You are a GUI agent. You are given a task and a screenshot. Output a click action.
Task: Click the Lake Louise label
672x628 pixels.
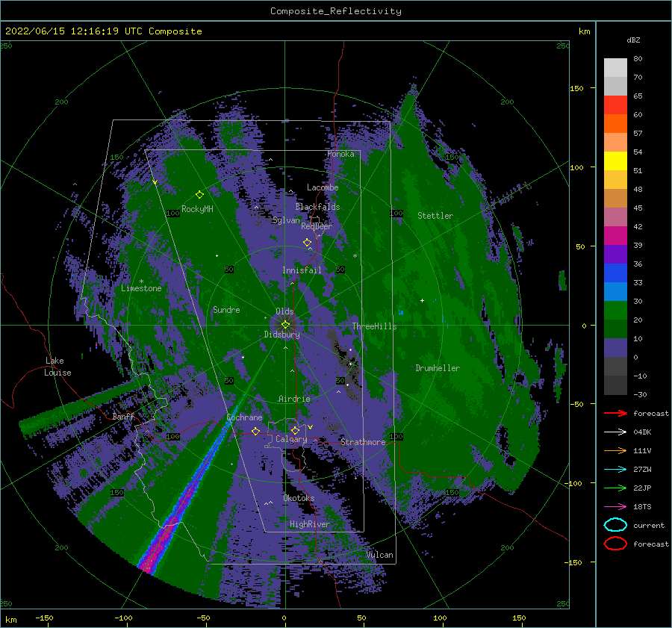(57, 367)
